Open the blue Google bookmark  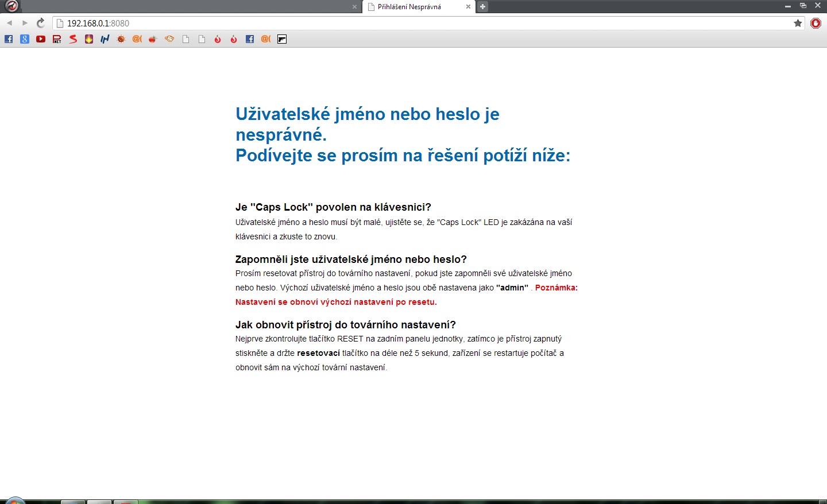click(x=25, y=39)
